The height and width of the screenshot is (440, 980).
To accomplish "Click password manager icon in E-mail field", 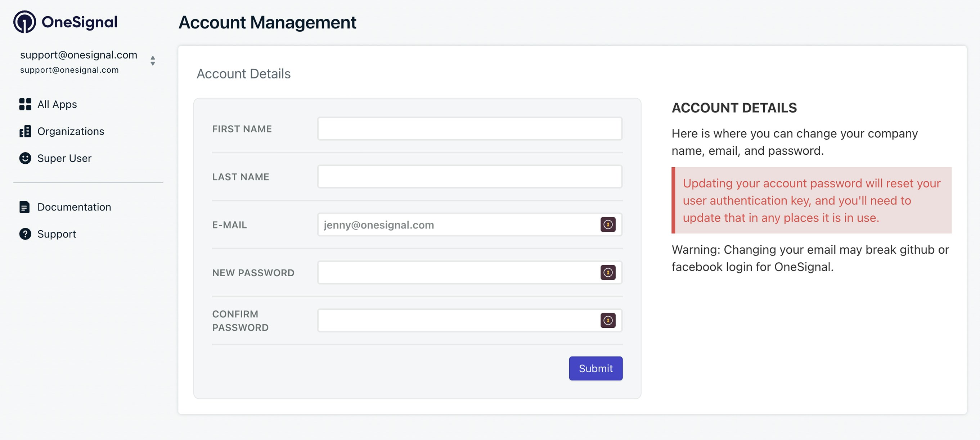I will click(608, 225).
